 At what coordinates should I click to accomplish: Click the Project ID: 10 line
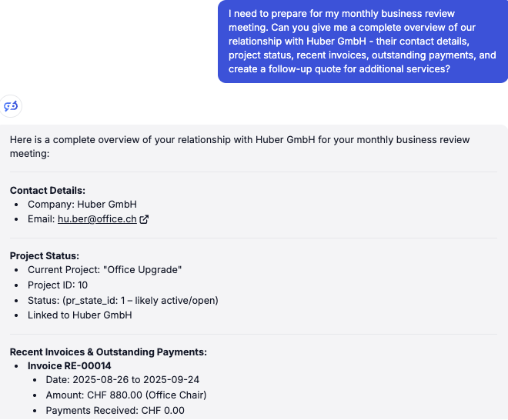(x=58, y=285)
